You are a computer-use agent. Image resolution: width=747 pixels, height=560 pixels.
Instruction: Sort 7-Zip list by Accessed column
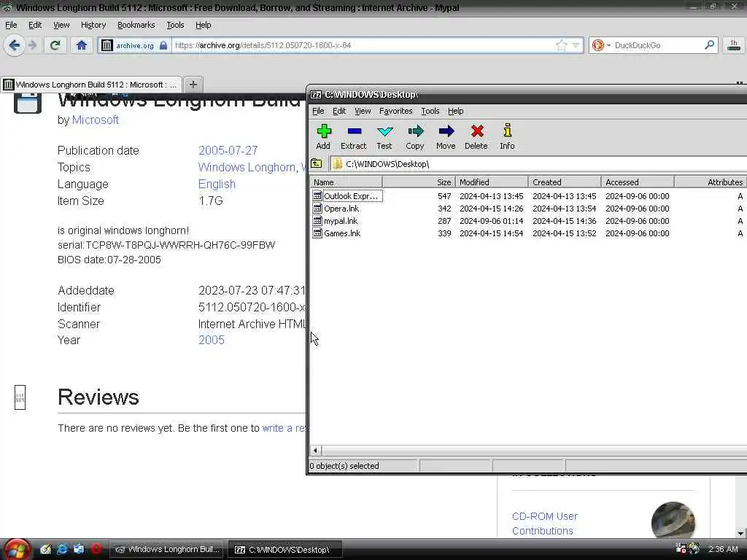pos(638,182)
